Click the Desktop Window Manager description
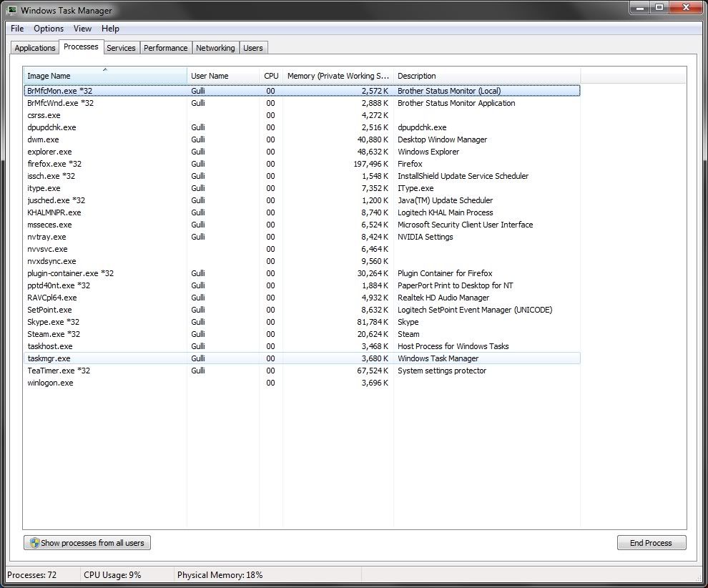Screen dimensions: 708x588 (443, 139)
